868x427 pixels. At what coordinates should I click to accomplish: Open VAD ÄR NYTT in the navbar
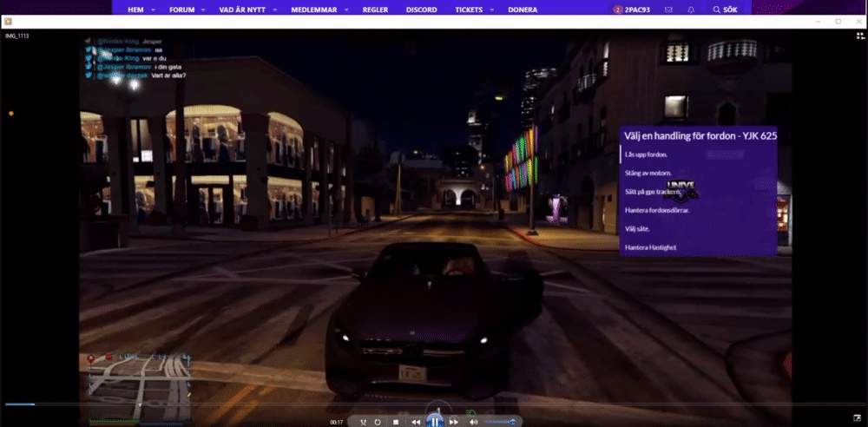243,10
